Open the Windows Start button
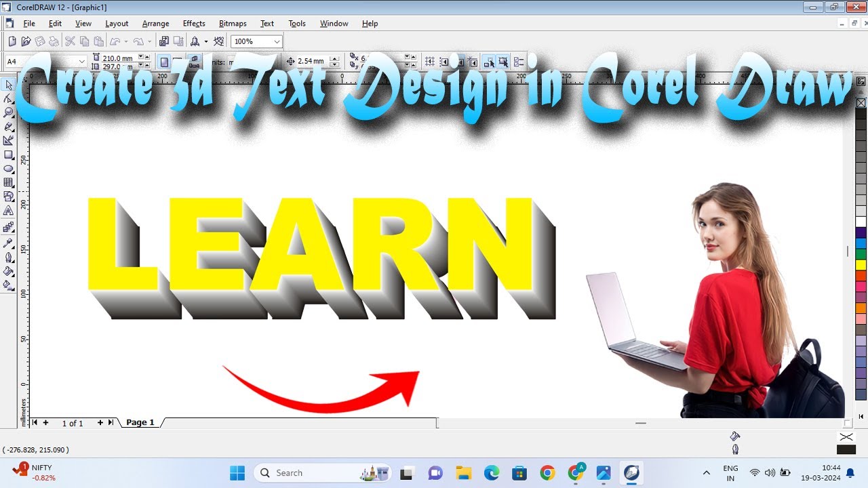This screenshot has height=488, width=868. [x=237, y=472]
